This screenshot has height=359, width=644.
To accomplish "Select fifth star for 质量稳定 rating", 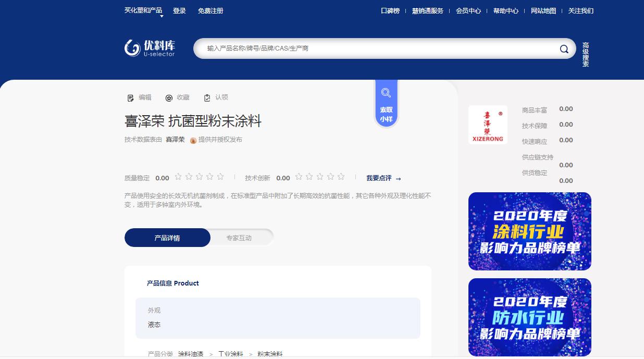I will pos(220,177).
